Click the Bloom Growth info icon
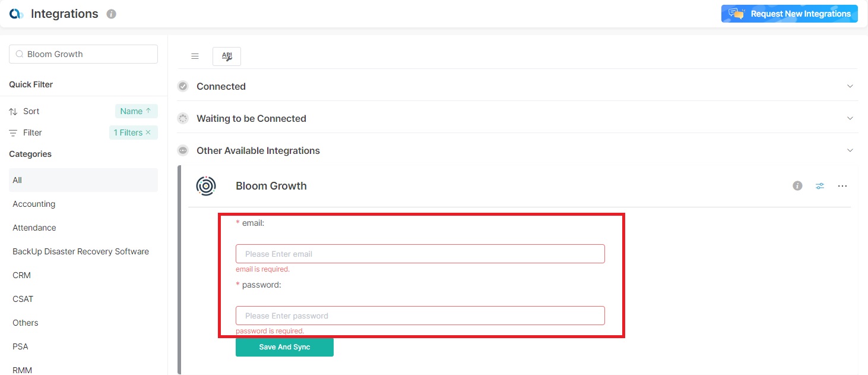Viewport: 868px width, 375px height. 797,186
